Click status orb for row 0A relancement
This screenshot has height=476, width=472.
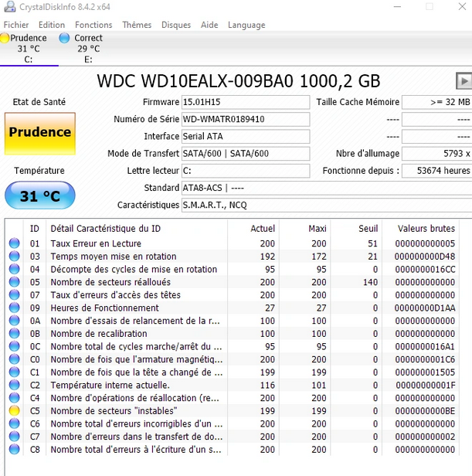[x=14, y=321]
